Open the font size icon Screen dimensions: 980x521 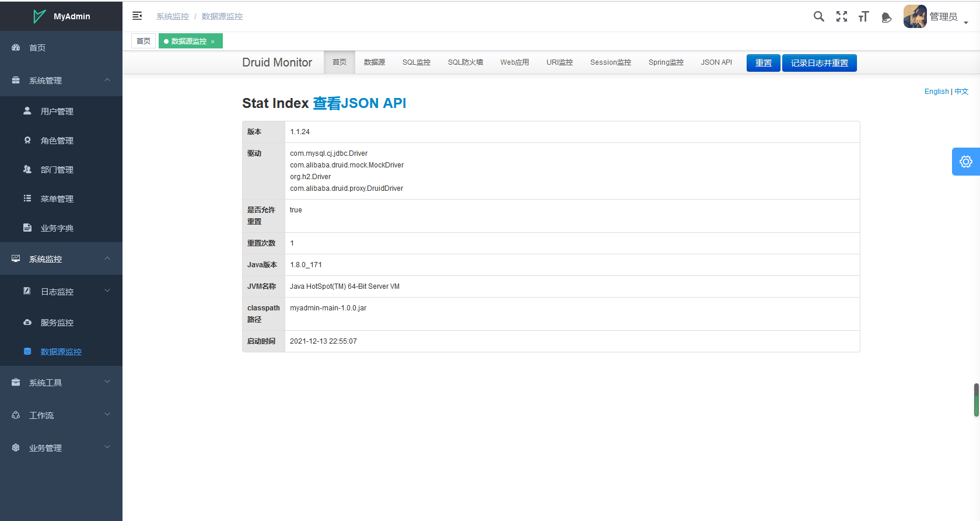pyautogui.click(x=864, y=16)
